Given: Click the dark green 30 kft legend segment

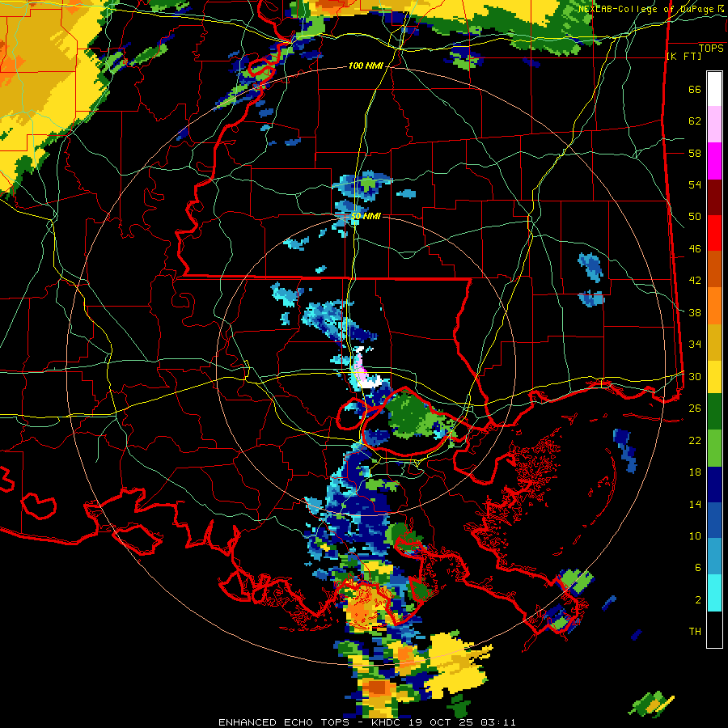Looking at the screenshot, I should coord(714,412).
